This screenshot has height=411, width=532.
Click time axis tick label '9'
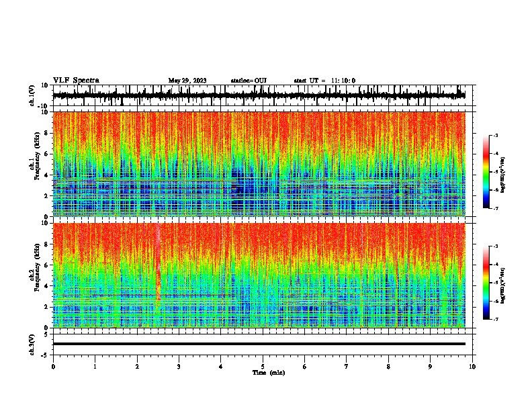[430, 367]
